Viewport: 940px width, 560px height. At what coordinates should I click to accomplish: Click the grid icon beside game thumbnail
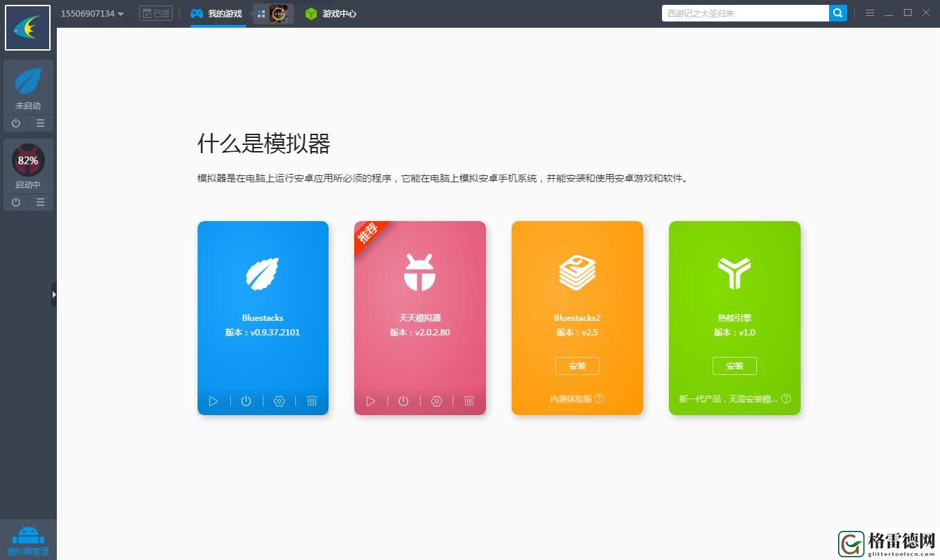tap(261, 14)
